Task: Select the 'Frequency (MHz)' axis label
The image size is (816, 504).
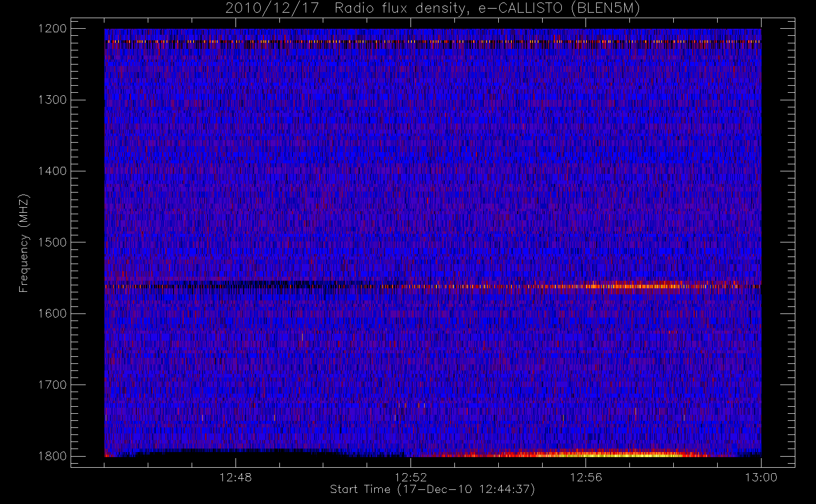Action: (x=24, y=243)
